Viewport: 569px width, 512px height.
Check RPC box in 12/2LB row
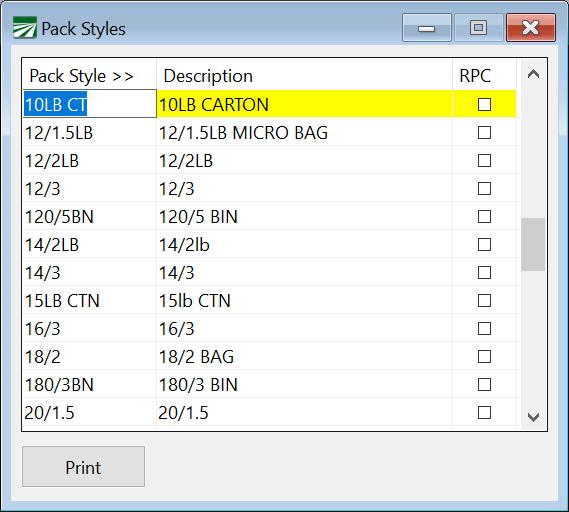click(x=484, y=160)
